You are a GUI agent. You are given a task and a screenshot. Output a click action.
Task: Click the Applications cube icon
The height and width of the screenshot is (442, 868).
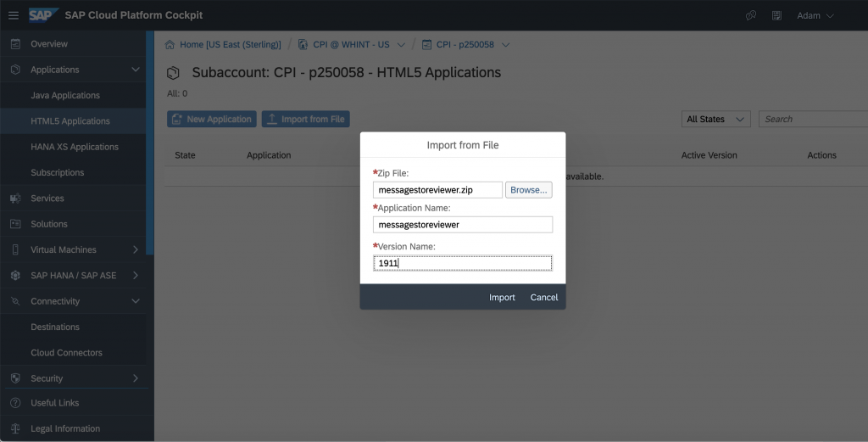click(x=15, y=70)
